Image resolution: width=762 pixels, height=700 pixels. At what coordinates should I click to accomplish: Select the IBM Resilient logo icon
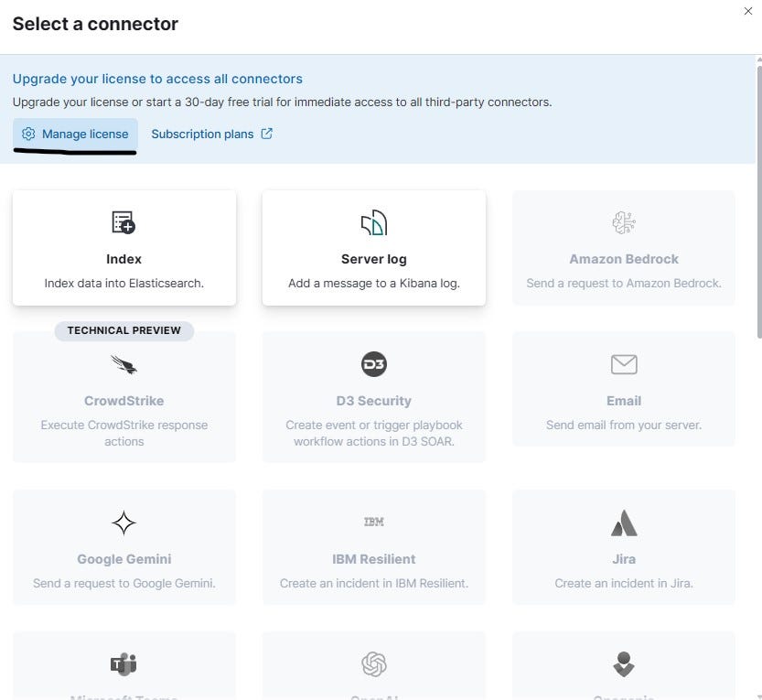point(374,522)
